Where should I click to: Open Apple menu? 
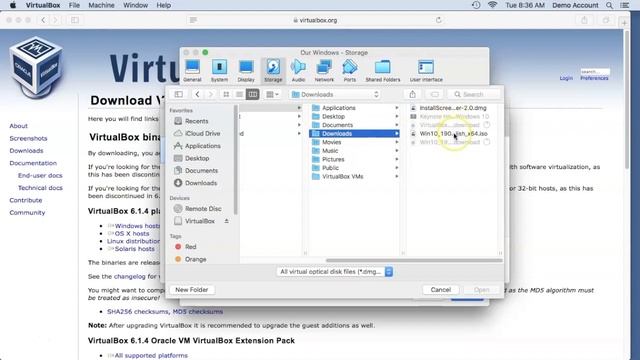[x=13, y=5]
